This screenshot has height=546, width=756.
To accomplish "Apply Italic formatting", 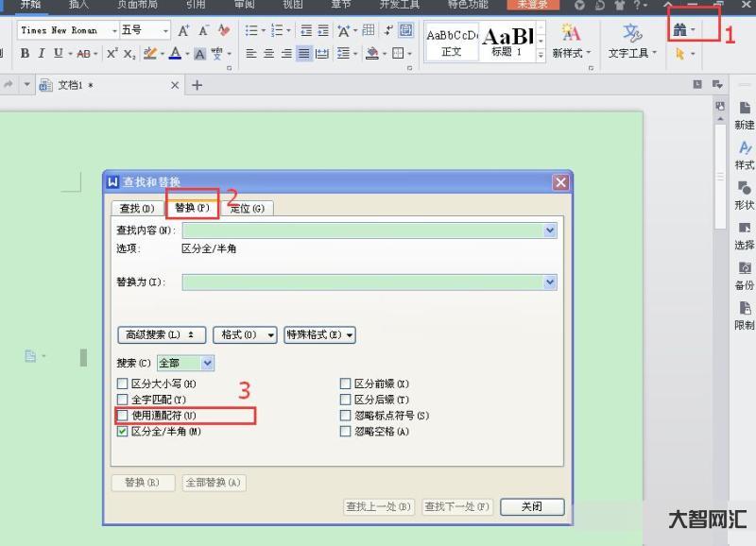I will 43,54.
